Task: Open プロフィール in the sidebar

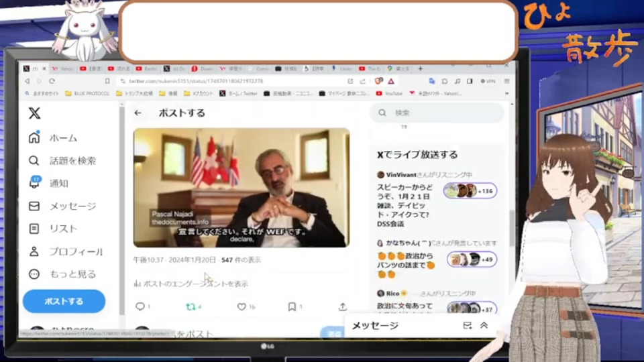Action: pyautogui.click(x=65, y=251)
